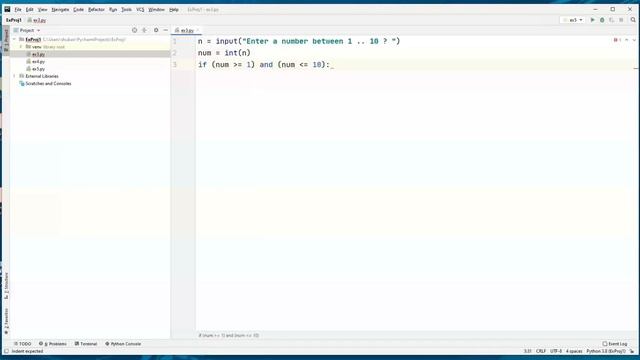Open the ex3 run configuration dropdown

573,20
